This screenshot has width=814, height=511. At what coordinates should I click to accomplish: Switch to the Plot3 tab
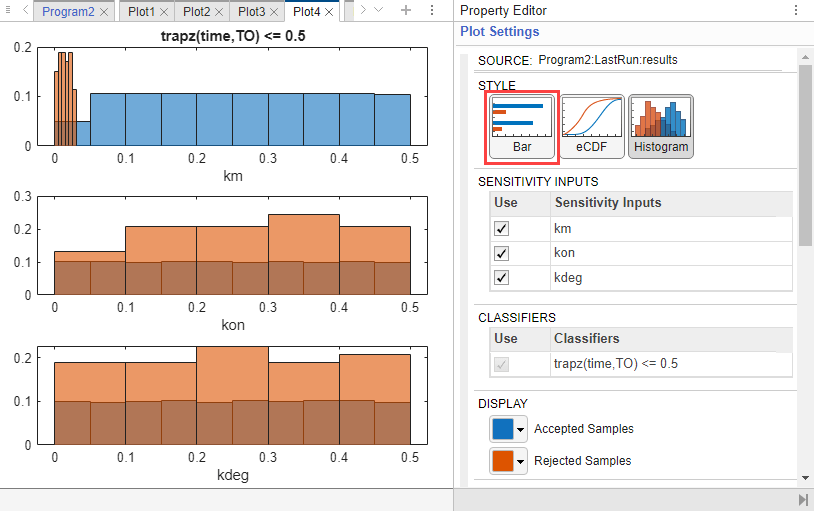(x=252, y=12)
